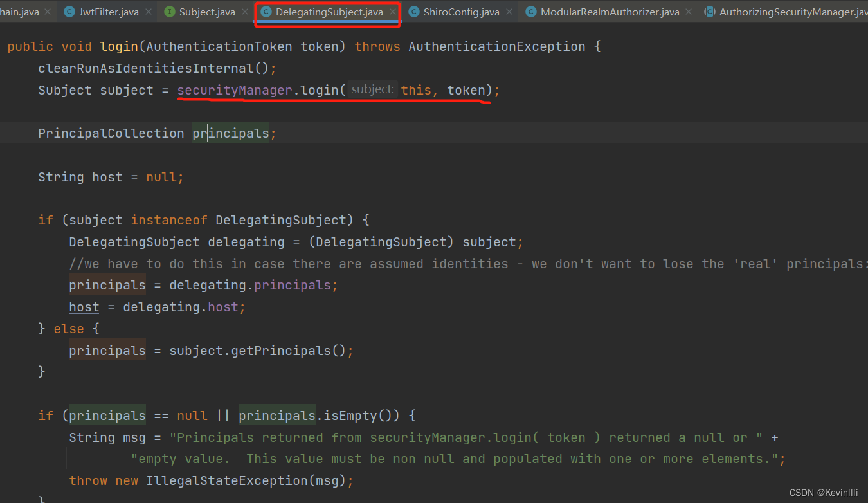Screen dimensions: 868x503
Task: Click the comment about assumed identities
Action: [x=469, y=264]
